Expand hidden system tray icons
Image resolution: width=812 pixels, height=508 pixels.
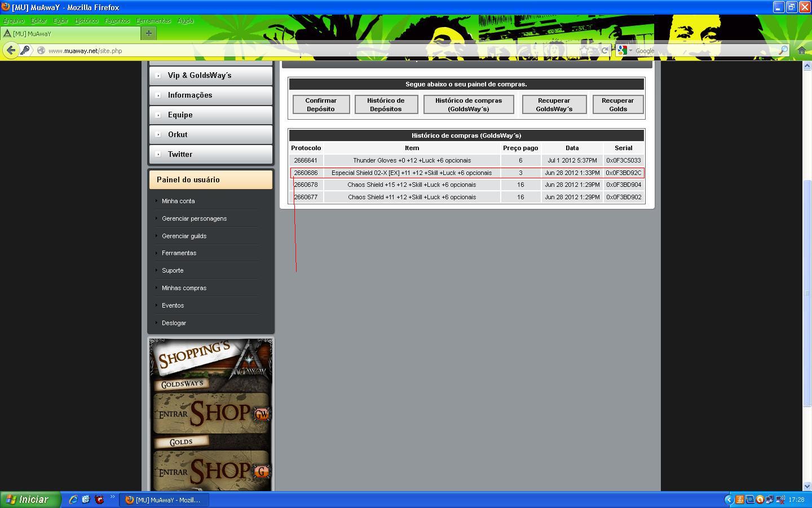pyautogui.click(x=729, y=500)
